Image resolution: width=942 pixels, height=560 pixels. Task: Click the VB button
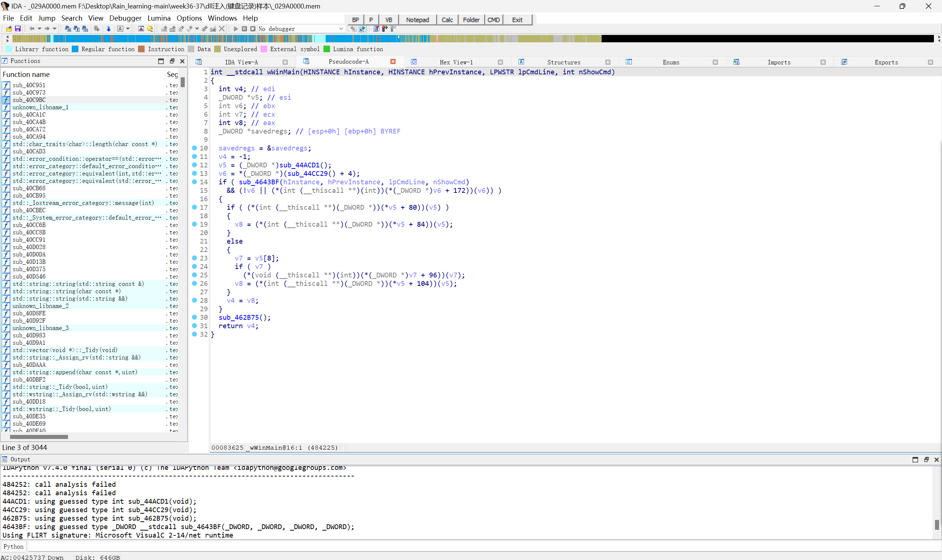389,20
